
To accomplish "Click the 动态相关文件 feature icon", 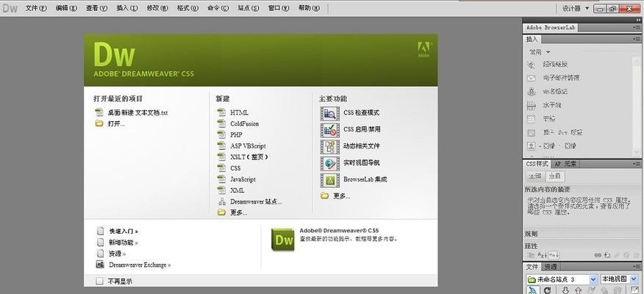I will [x=330, y=146].
